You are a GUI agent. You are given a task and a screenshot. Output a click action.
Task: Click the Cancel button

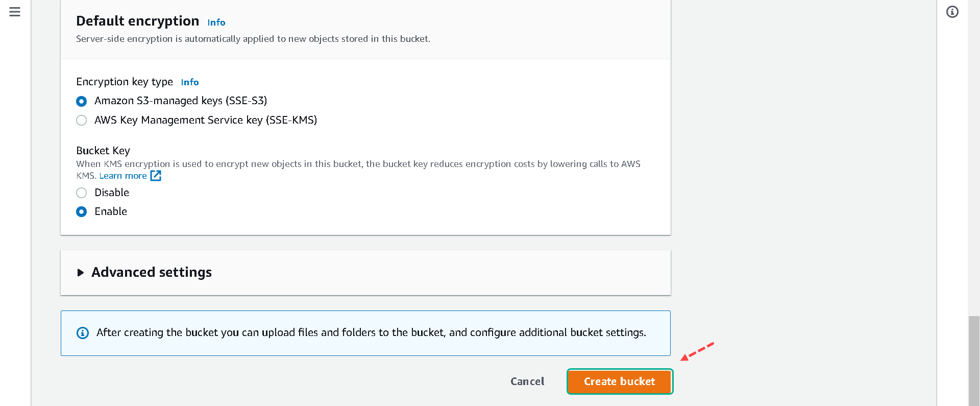527,381
